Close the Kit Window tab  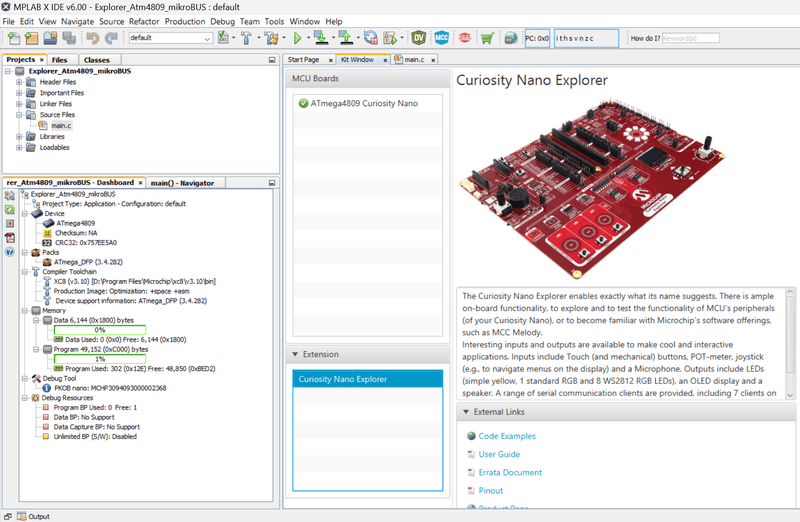(385, 60)
